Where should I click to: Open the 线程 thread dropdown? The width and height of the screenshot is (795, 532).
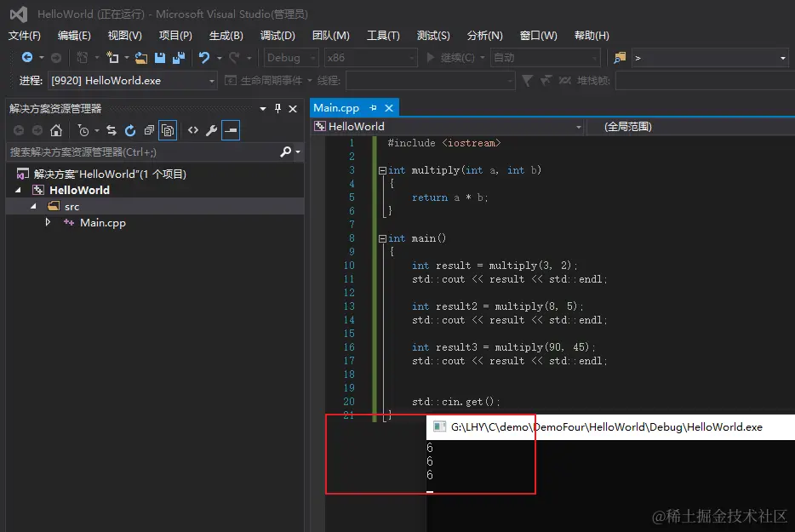[431, 81]
